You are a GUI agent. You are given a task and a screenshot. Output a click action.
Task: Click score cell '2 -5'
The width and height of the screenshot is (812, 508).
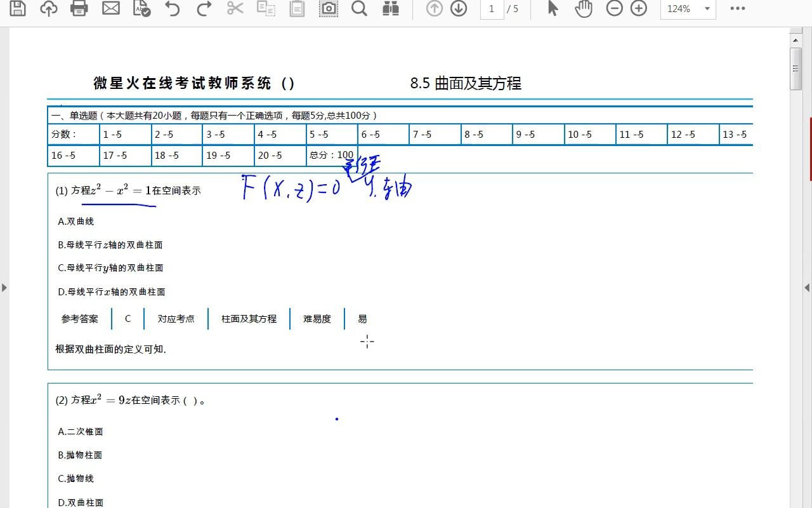(176, 135)
